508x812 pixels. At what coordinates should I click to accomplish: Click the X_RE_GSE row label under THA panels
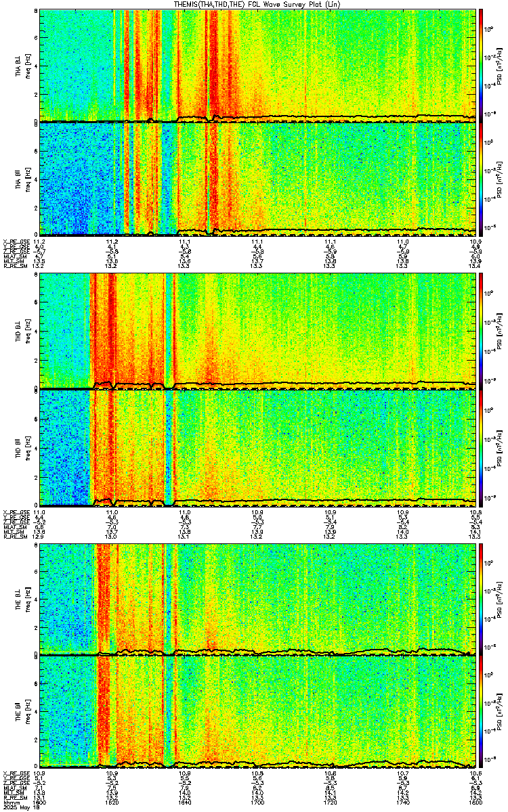(16, 241)
